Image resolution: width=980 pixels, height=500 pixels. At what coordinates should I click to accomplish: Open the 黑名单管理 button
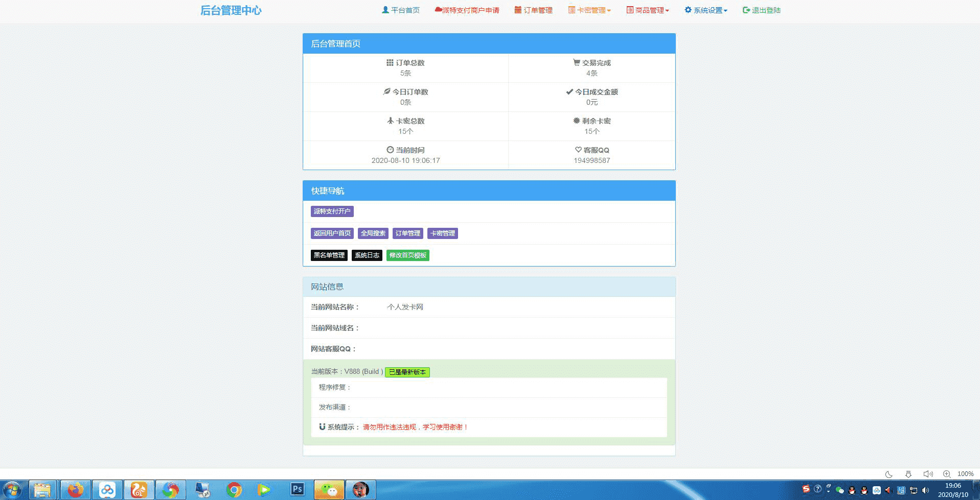[329, 255]
